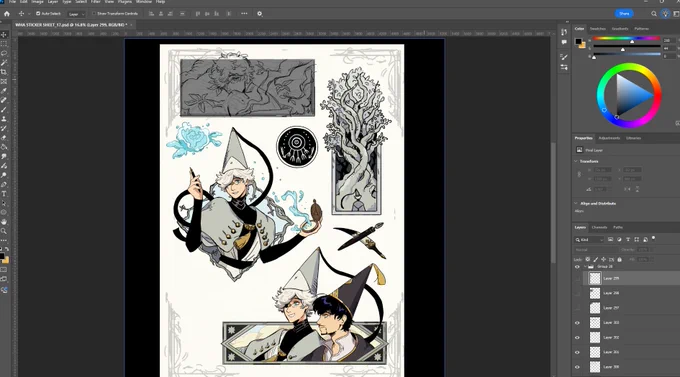
Task: Select the Clone Stamp tool
Action: 4,119
